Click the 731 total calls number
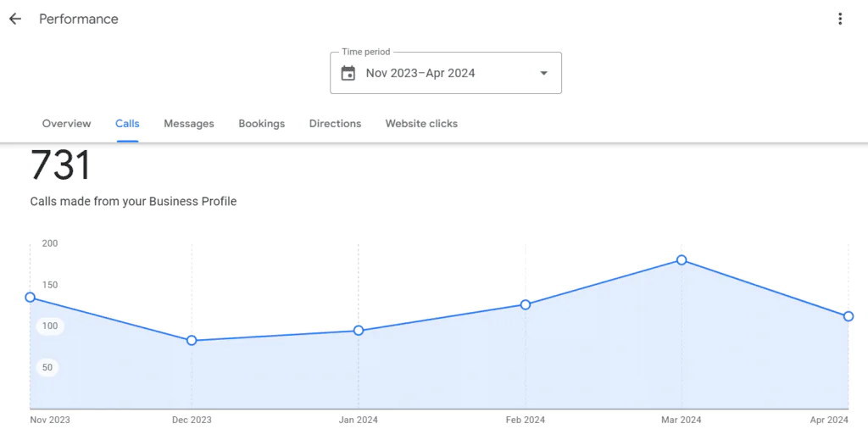The image size is (868, 429). click(x=60, y=165)
